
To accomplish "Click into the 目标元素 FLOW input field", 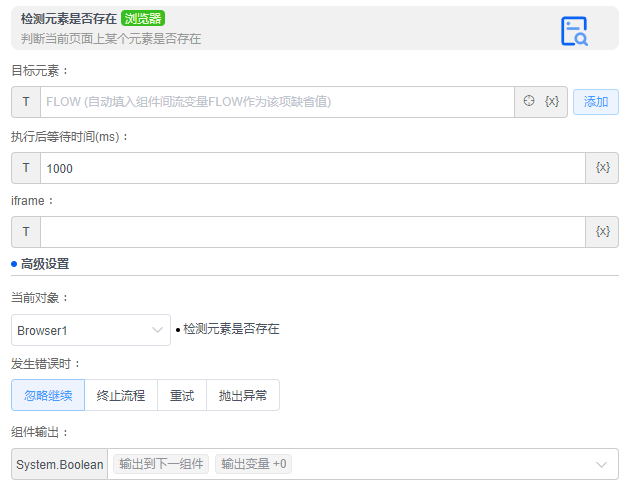I will pyautogui.click(x=276, y=102).
